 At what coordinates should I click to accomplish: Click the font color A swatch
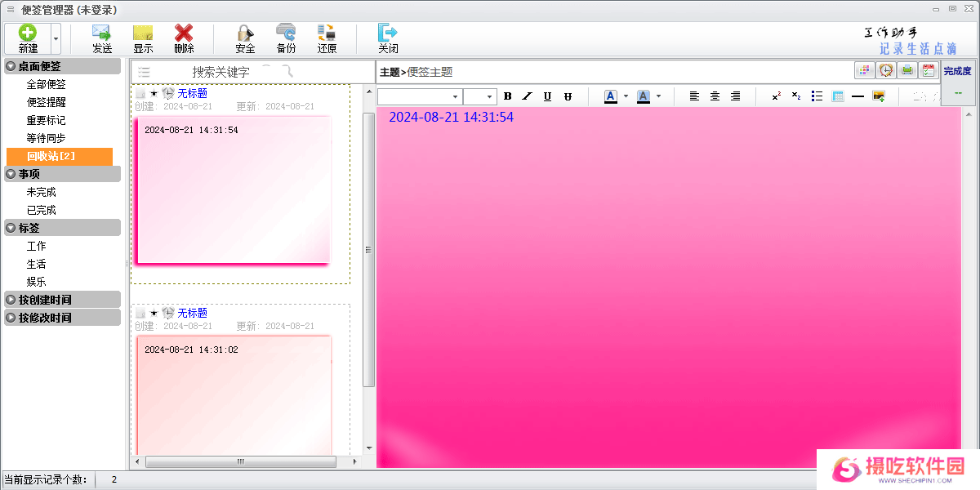[x=611, y=96]
